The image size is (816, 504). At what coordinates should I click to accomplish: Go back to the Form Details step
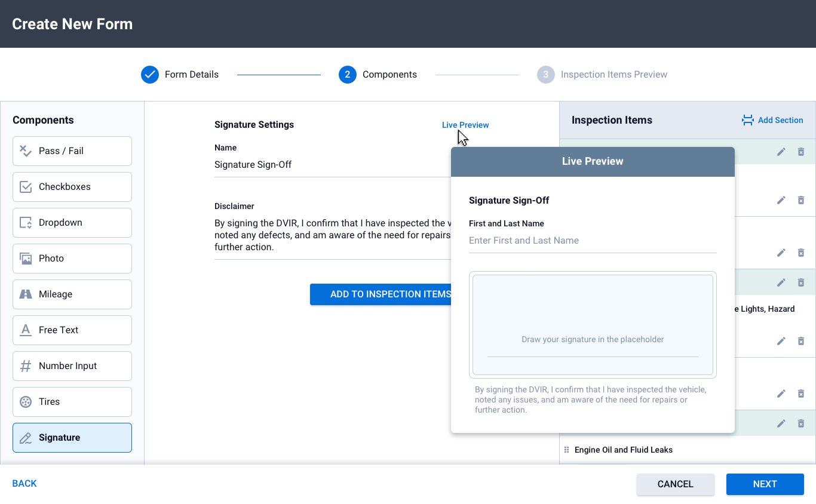pyautogui.click(x=179, y=74)
